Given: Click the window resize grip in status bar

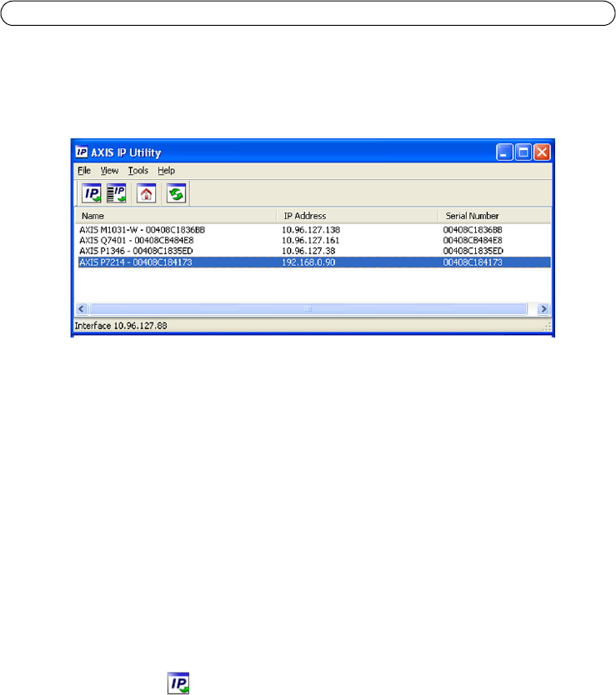Looking at the screenshot, I should pos(547,327).
